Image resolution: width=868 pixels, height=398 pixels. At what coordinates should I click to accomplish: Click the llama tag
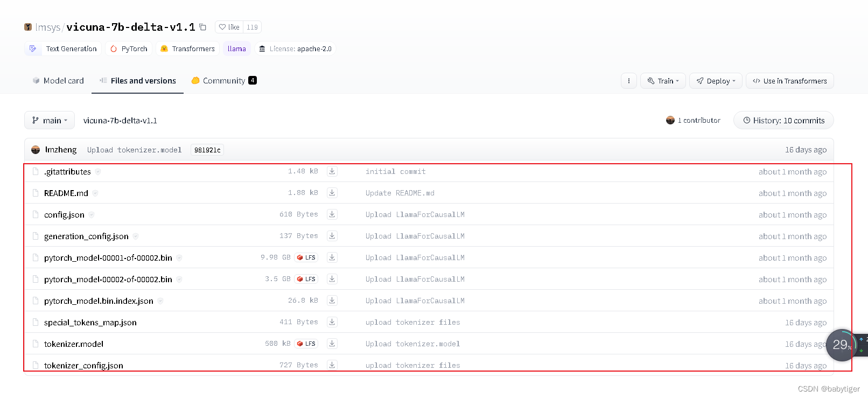point(237,48)
